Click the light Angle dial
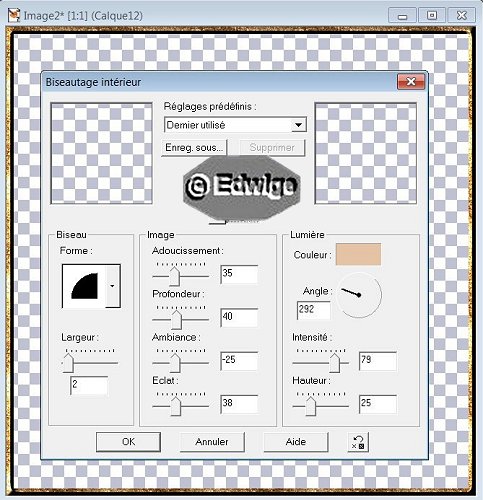The width and height of the screenshot is (483, 500). pos(359,295)
